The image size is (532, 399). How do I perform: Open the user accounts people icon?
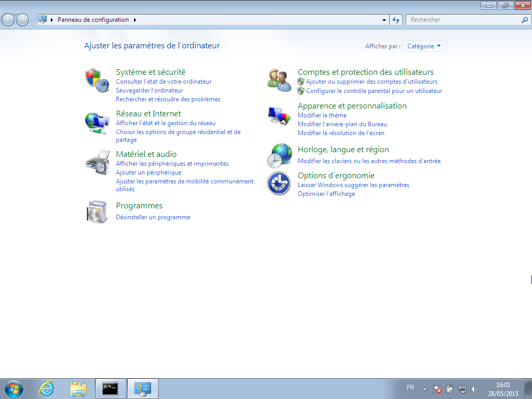(x=279, y=80)
